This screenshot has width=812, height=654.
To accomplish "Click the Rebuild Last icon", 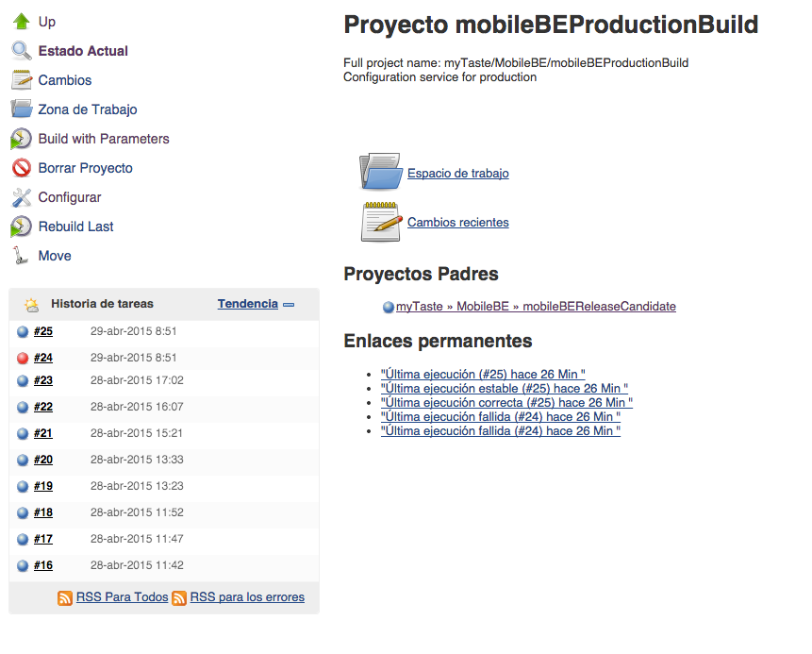I will point(21,226).
